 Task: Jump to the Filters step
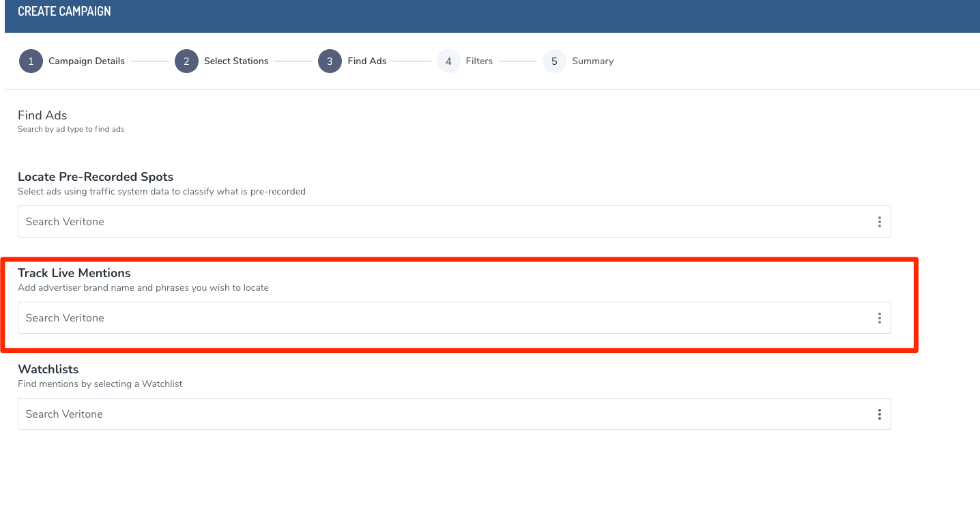pyautogui.click(x=479, y=61)
